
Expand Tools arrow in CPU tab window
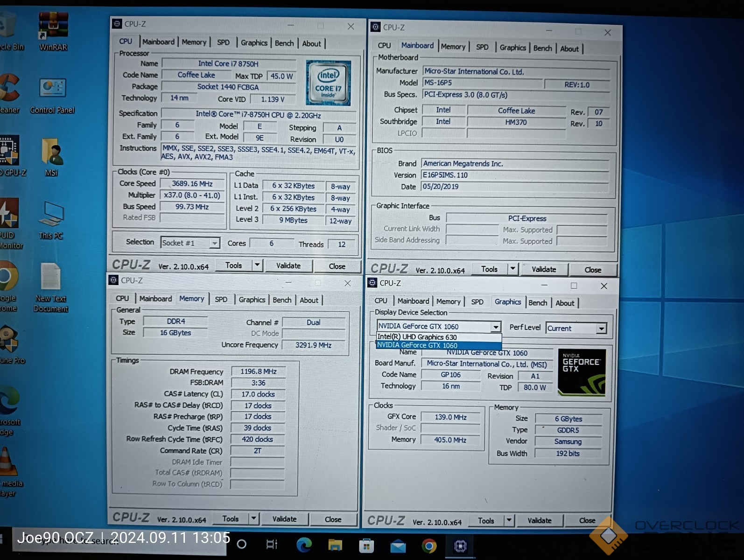pyautogui.click(x=257, y=265)
